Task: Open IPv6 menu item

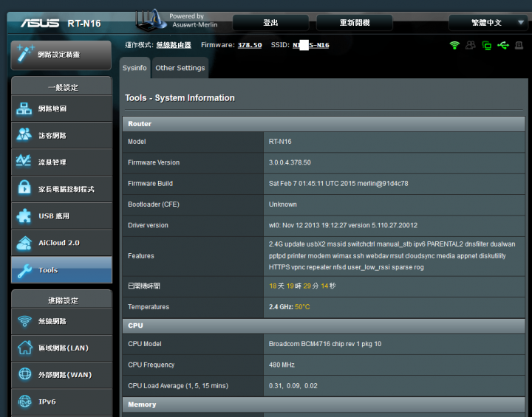Action: [x=61, y=402]
